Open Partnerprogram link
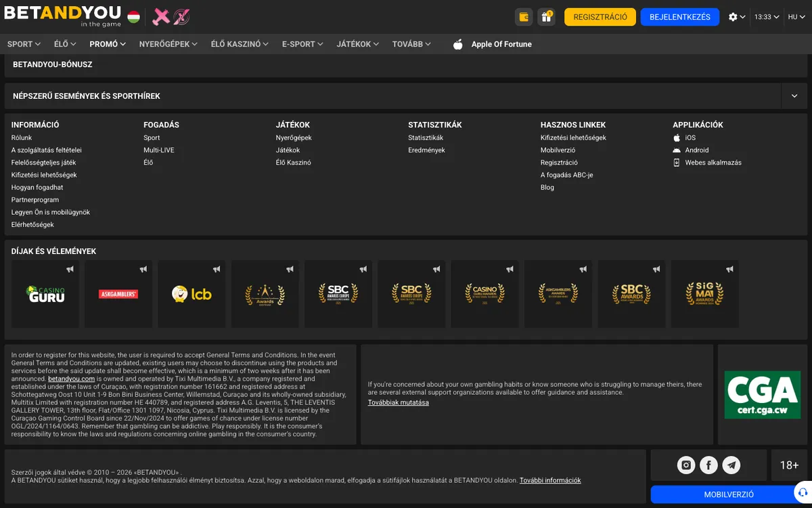Screen dimensions: 812x508 pyautogui.click(x=35, y=200)
